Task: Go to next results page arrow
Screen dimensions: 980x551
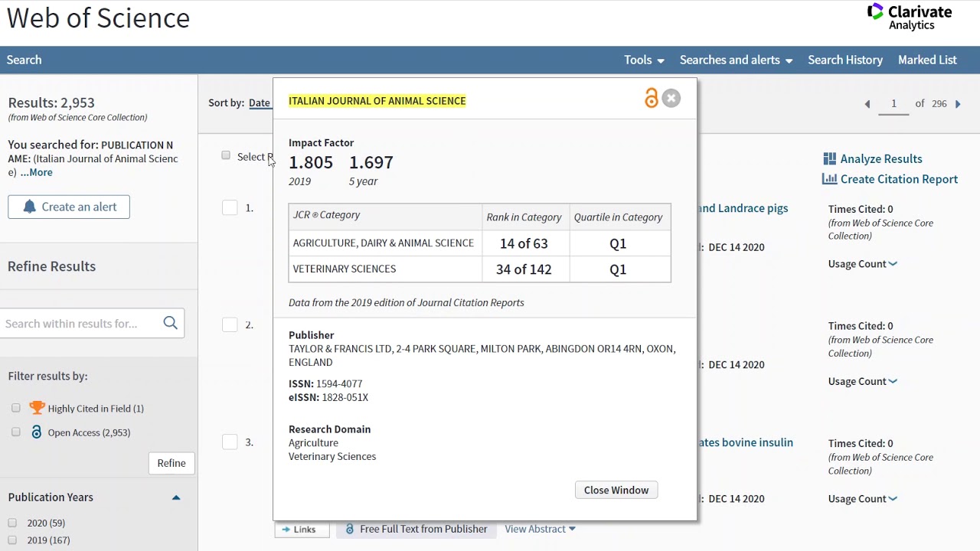Action: coord(958,104)
